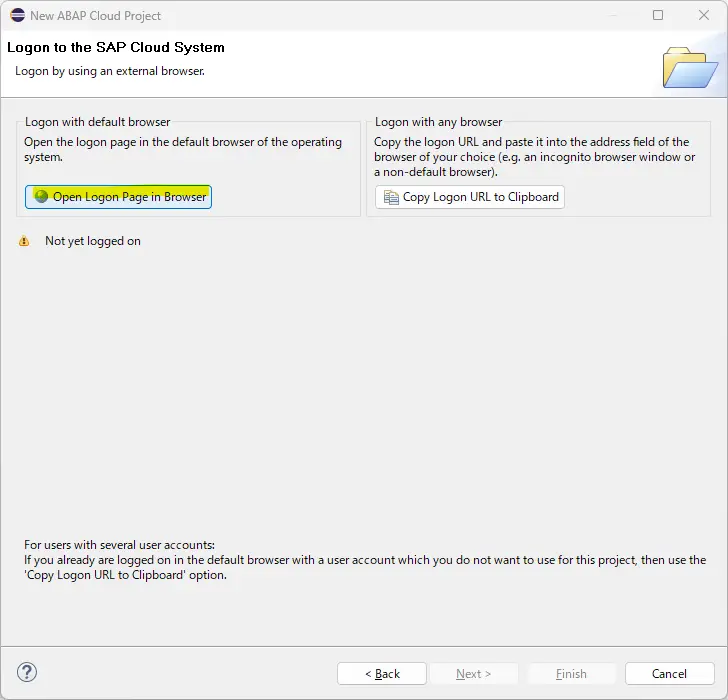The width and height of the screenshot is (728, 700).
Task: Click the 'For users with several user accounts' note
Action: pyautogui.click(x=365, y=560)
